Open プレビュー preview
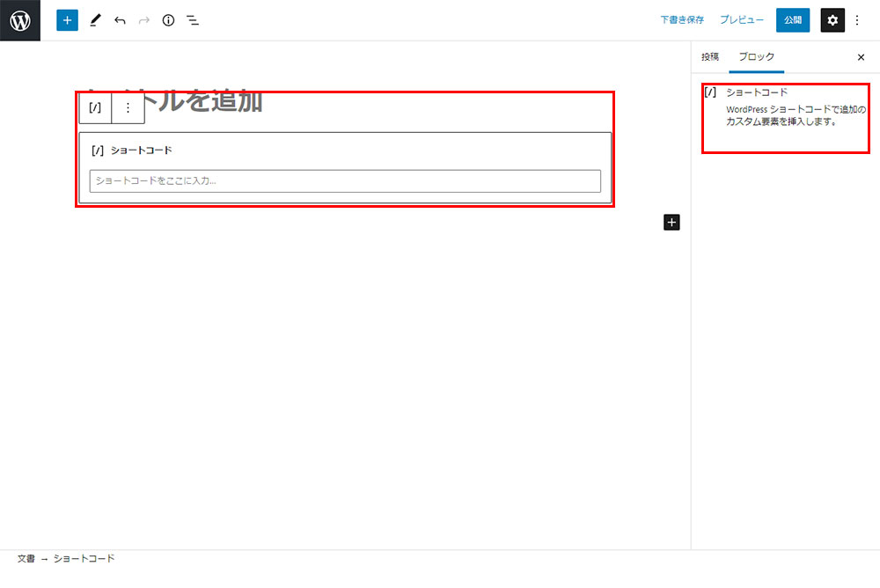Viewport: 880px width, 588px height. pyautogui.click(x=741, y=20)
